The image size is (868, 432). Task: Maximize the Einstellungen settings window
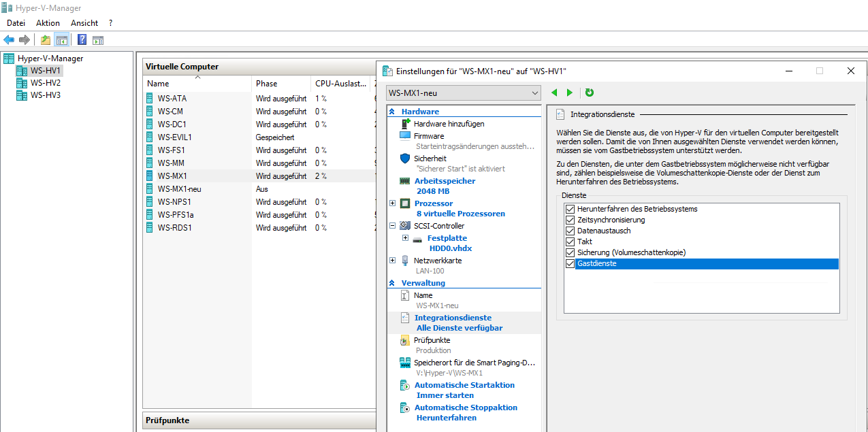820,71
